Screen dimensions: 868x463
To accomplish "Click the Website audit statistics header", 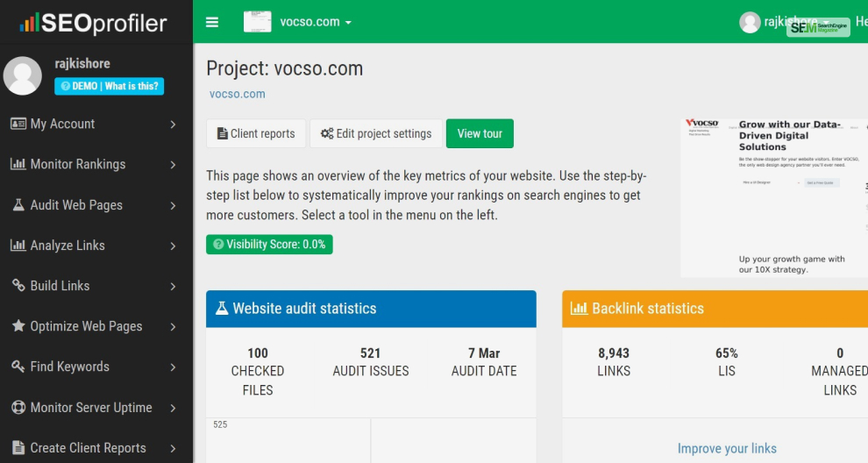I will pyautogui.click(x=371, y=309).
